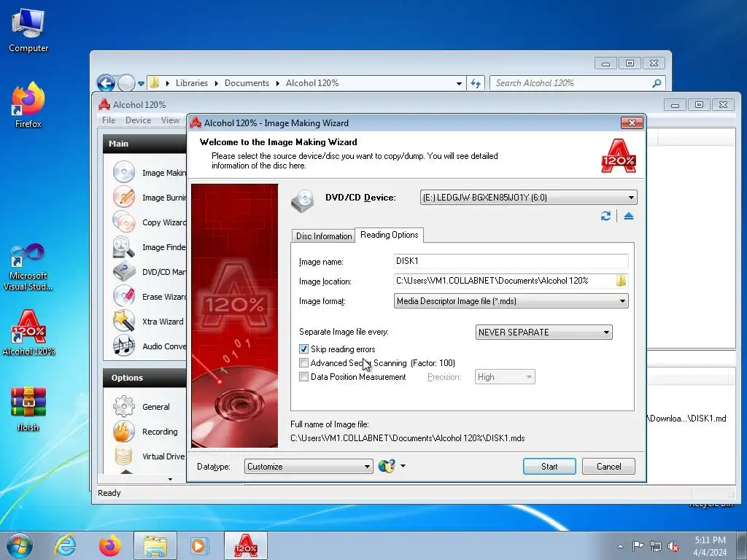
Task: Click the DVD/CD Manager icon
Action: pyautogui.click(x=124, y=271)
